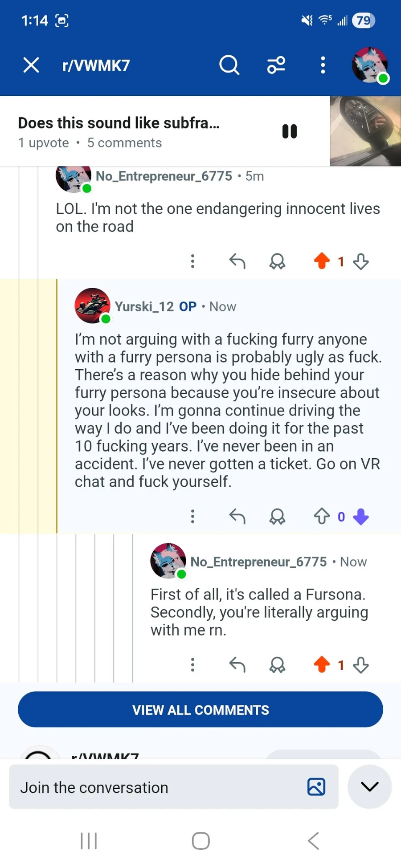The width and height of the screenshot is (401, 868).
Task: Open the three-dot overflow menu in header
Action: (323, 65)
